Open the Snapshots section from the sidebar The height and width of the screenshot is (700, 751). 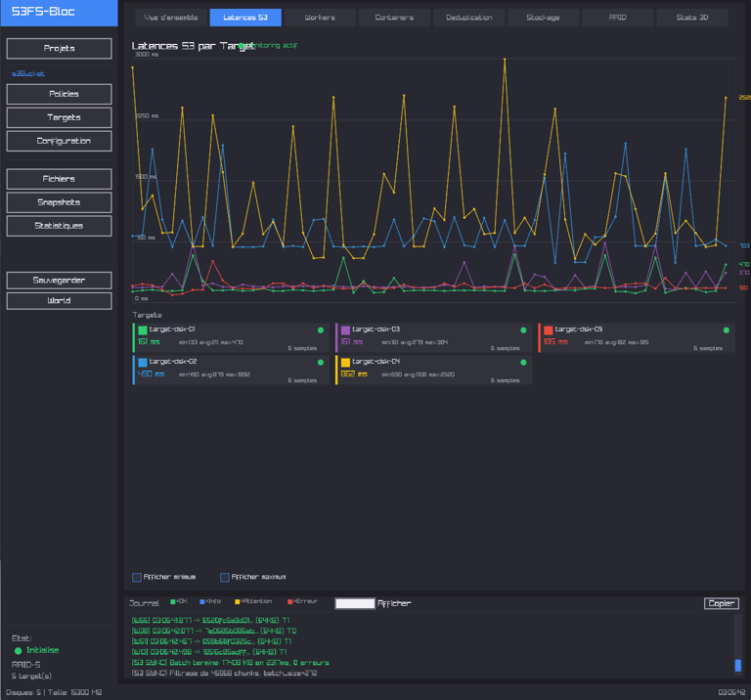click(59, 202)
